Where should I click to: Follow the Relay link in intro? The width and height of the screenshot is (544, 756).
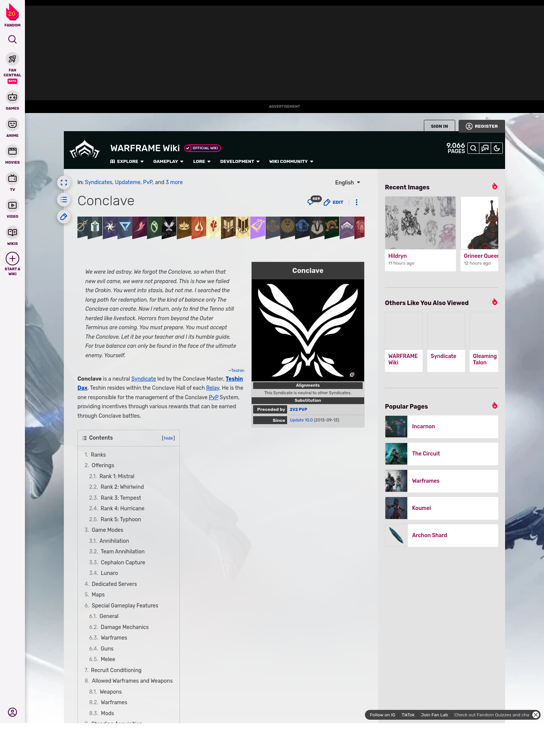(213, 388)
